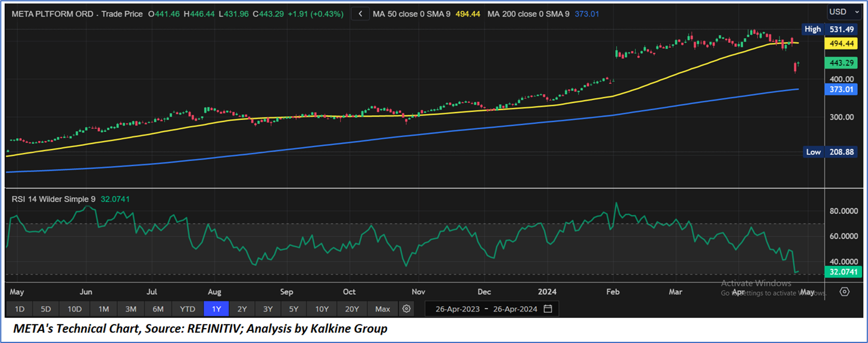Select the 10Y time range
This screenshot has width=868, height=343.
322,308
